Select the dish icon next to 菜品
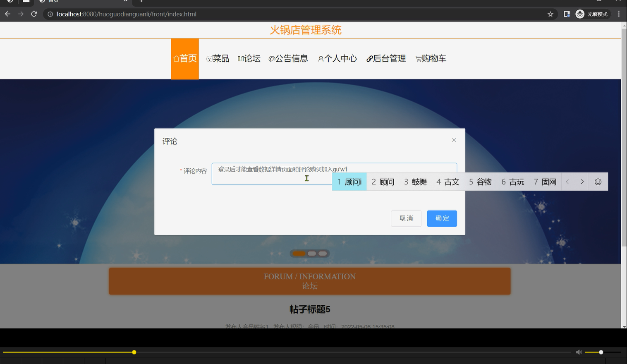627x364 pixels. tap(209, 58)
